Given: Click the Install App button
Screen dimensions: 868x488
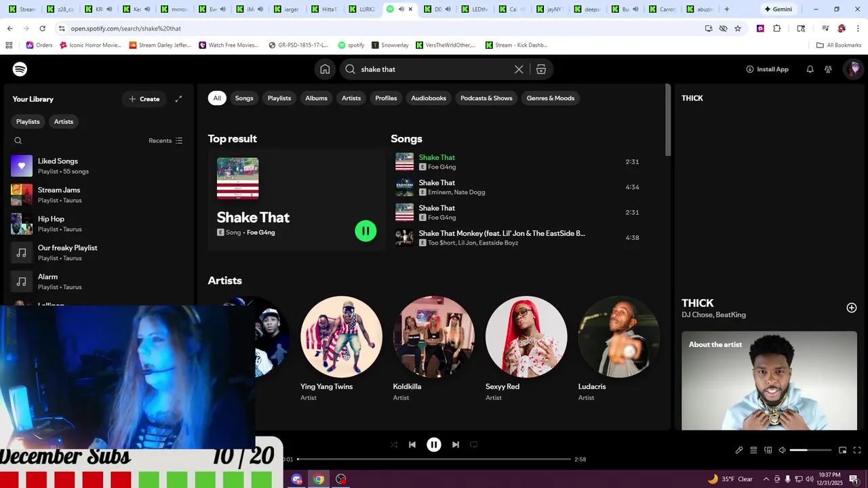Looking at the screenshot, I should pos(767,69).
